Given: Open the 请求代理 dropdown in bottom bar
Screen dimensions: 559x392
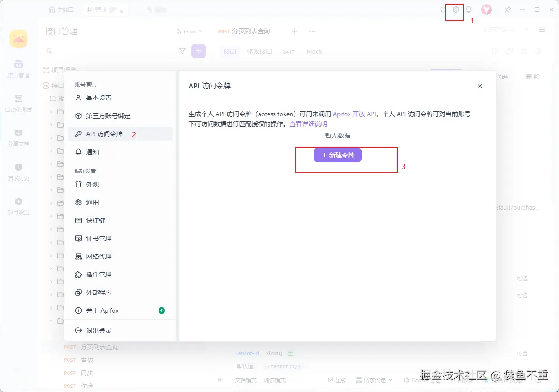Looking at the screenshot, I should (x=374, y=380).
